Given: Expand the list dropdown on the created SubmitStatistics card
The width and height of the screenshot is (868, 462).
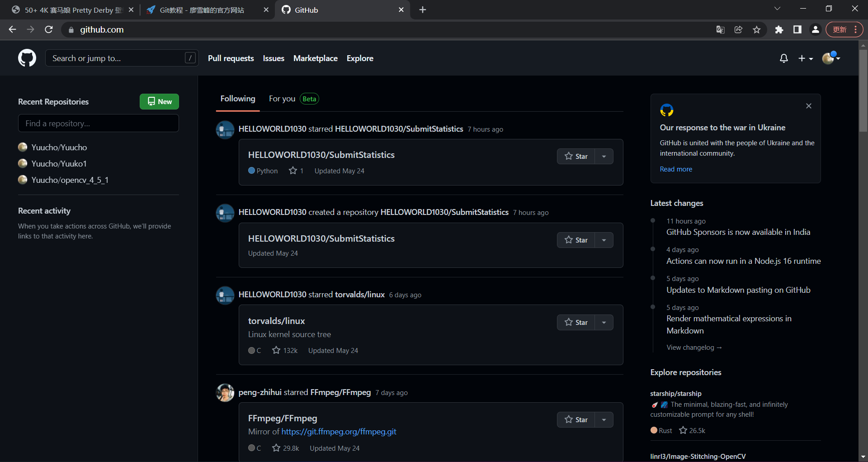Looking at the screenshot, I should click(x=604, y=240).
